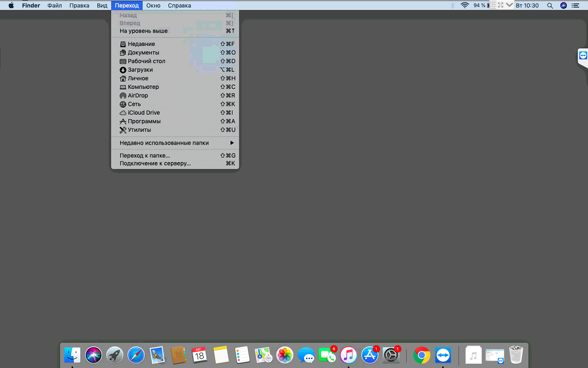588x368 pixels.
Task: Click Подключение к серверу… menu item
Action: (155, 164)
